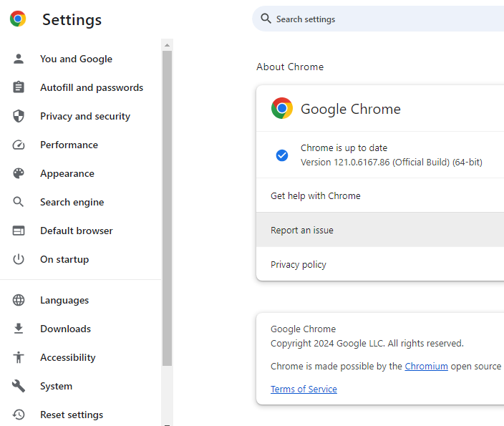Click the On startup power icon
The height and width of the screenshot is (426, 504).
19,259
